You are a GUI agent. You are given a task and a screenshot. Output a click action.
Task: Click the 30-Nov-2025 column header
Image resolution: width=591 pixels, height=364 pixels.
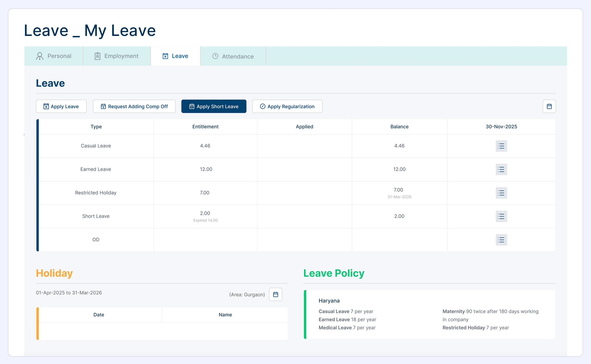(x=501, y=127)
